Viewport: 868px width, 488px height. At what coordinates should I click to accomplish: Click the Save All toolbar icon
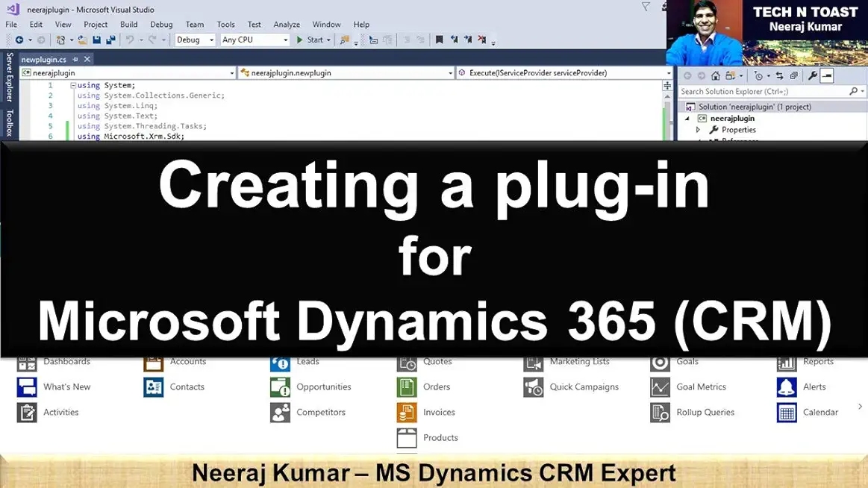tap(110, 40)
